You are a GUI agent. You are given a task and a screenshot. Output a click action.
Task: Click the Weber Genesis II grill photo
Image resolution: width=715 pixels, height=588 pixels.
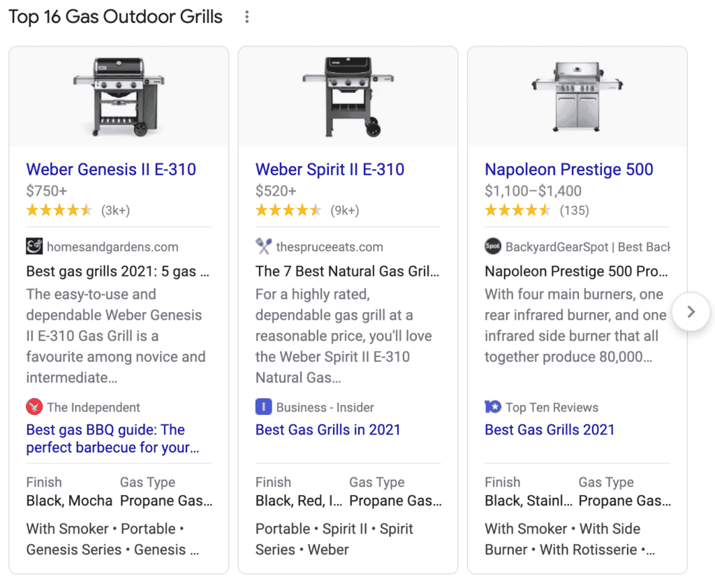tap(118, 96)
